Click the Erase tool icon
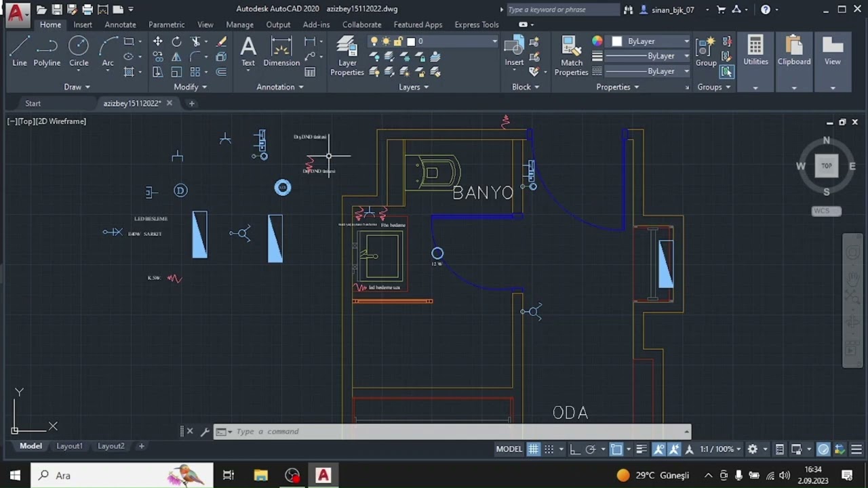Screen dimensions: 868x488 click(x=221, y=41)
